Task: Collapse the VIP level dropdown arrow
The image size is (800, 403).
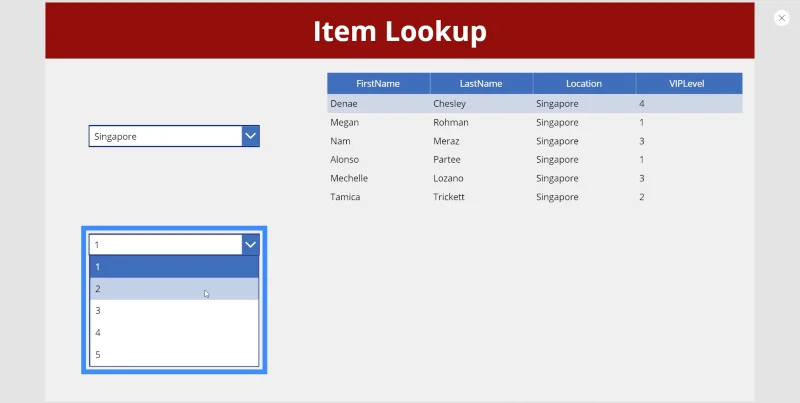Action: point(251,245)
